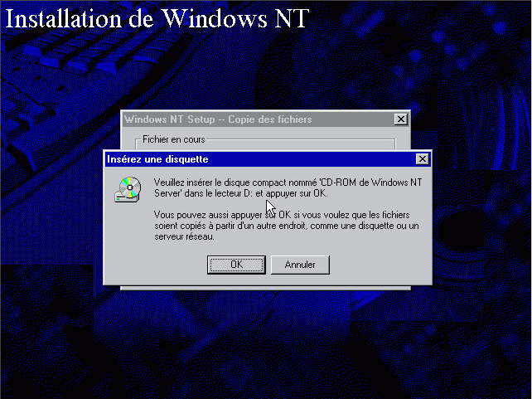The height and width of the screenshot is (399, 532).
Task: Click the 'CD-ROM de Windows NT' text
Action: tap(371, 182)
